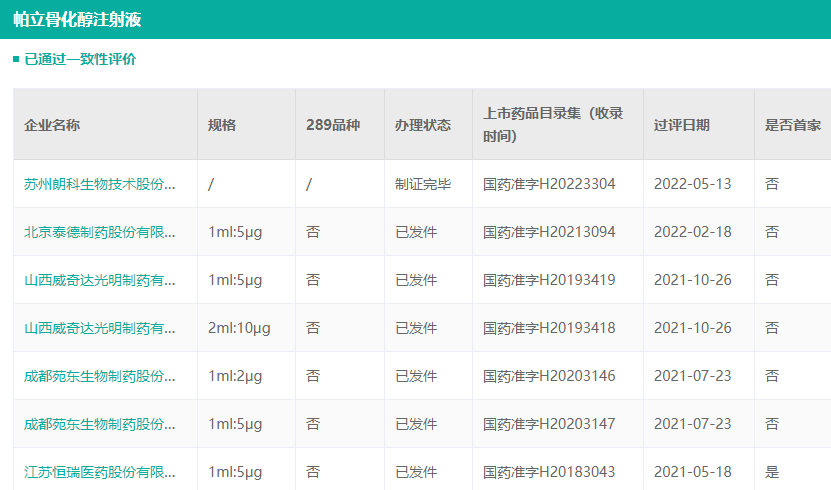Select approval number 国药准字H20193419

click(549, 280)
